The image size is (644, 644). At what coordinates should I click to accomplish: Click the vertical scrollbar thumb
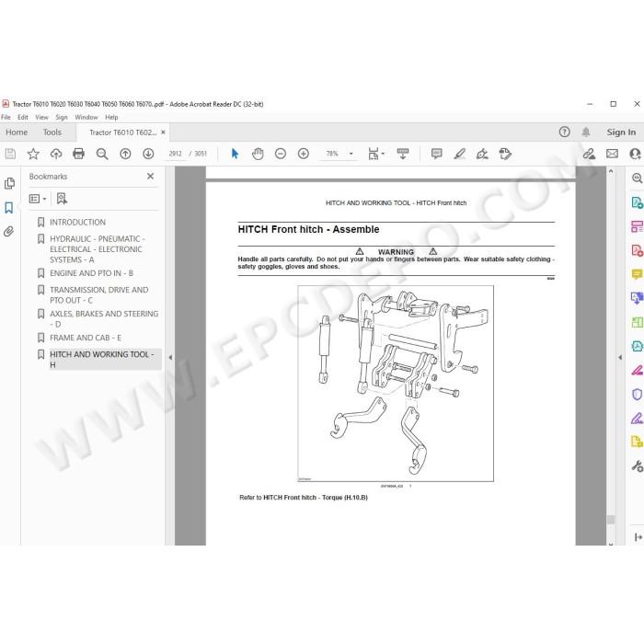coord(611,520)
